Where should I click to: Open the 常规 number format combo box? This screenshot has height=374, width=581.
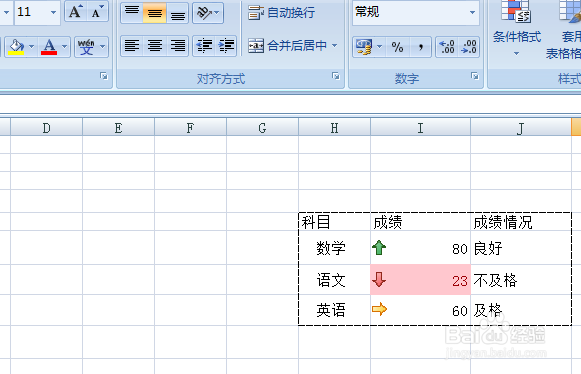tap(416, 13)
